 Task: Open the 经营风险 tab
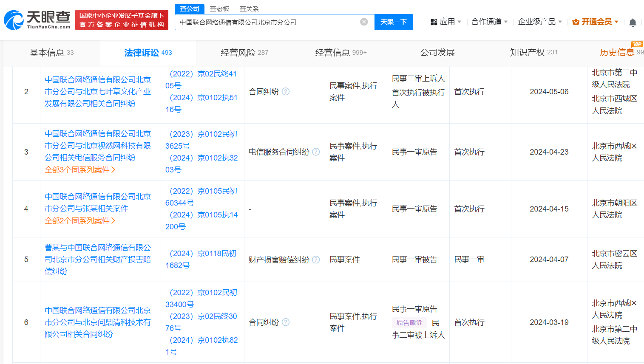[244, 53]
